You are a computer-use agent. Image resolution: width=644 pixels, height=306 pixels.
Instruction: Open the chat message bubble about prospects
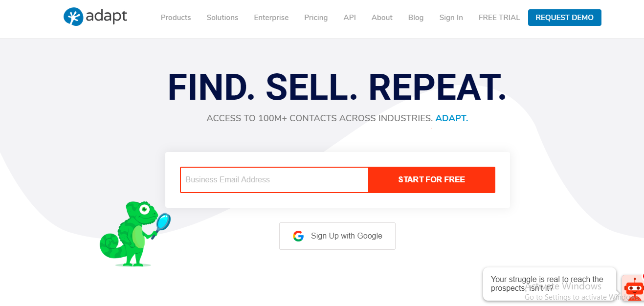pos(550,284)
